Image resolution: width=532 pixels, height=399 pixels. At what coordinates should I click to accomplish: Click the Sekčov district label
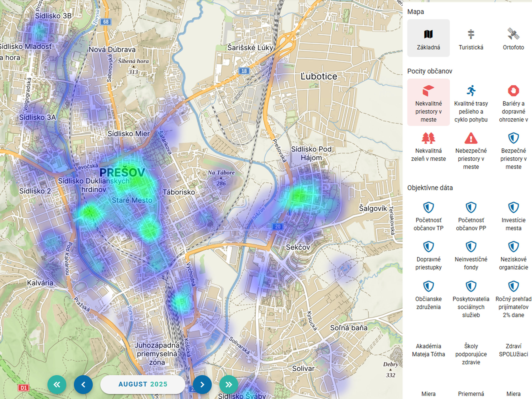298,247
